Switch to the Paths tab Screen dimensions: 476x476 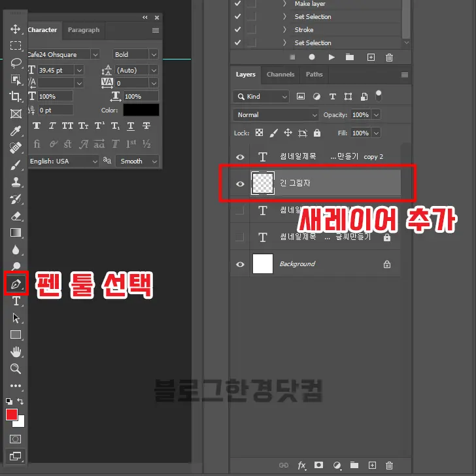(314, 75)
